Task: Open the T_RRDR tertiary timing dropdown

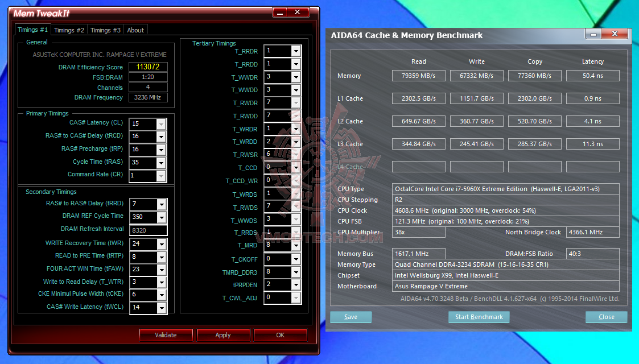Action: (296, 51)
